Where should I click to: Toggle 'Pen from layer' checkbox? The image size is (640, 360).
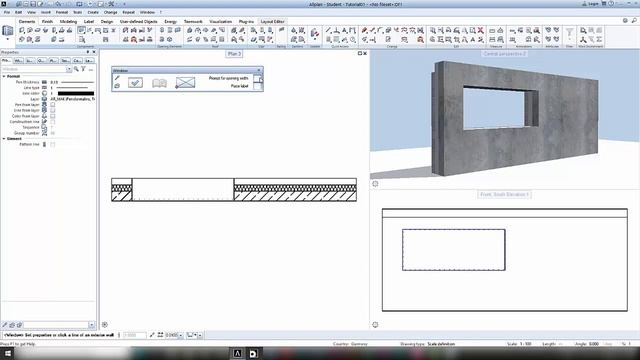click(53, 105)
